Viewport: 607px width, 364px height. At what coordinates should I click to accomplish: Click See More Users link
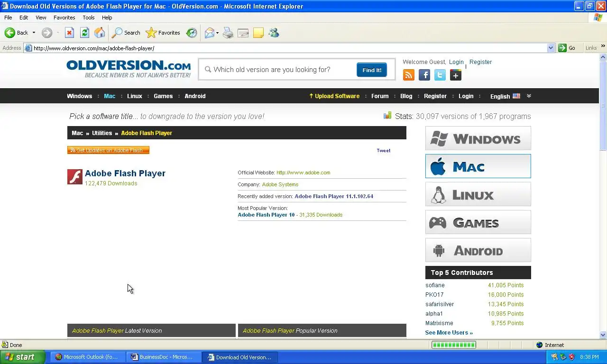click(x=449, y=333)
